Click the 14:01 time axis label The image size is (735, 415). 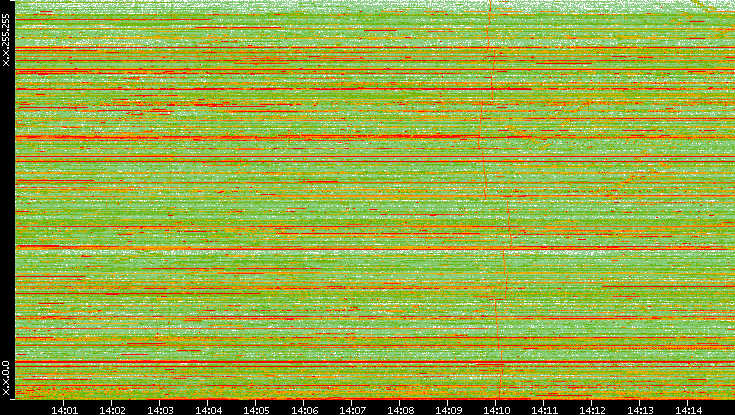64,410
